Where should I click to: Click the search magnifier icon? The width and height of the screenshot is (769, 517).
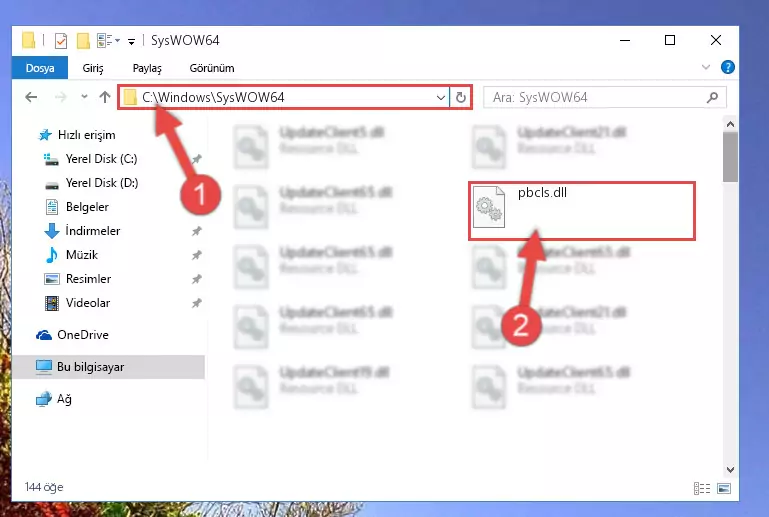[712, 97]
